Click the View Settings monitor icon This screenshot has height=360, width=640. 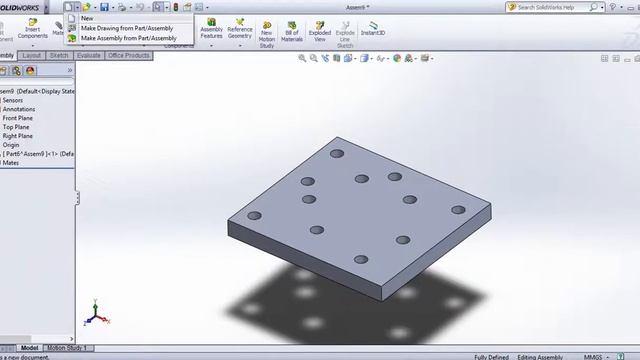point(424,58)
